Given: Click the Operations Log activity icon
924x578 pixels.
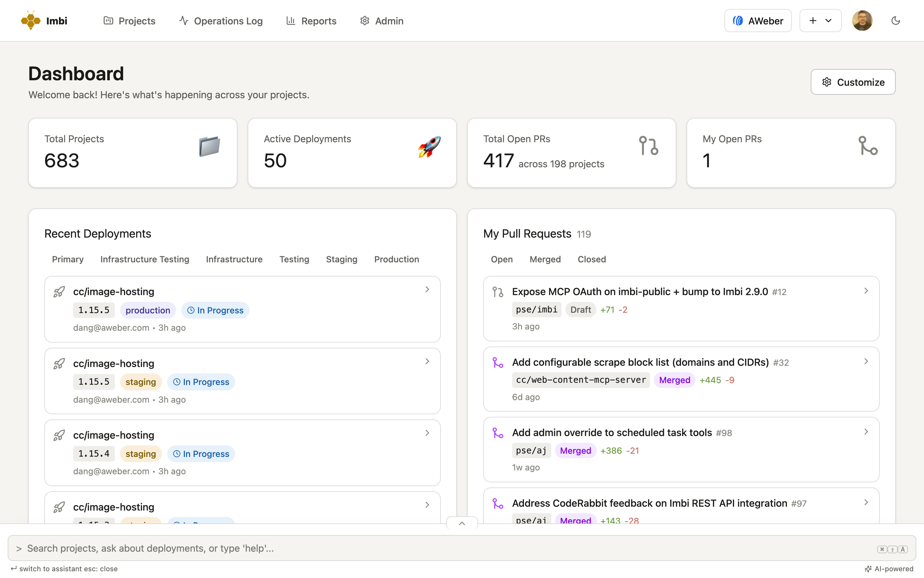Looking at the screenshot, I should pyautogui.click(x=184, y=21).
